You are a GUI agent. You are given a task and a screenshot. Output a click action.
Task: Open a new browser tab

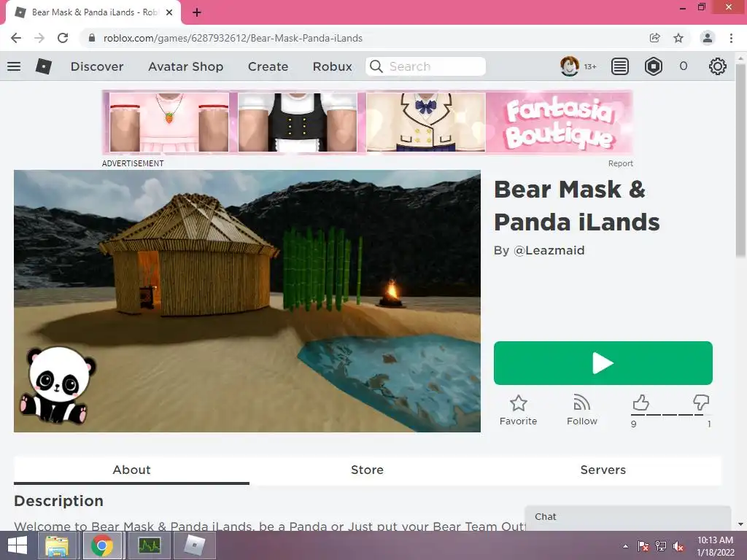(197, 13)
